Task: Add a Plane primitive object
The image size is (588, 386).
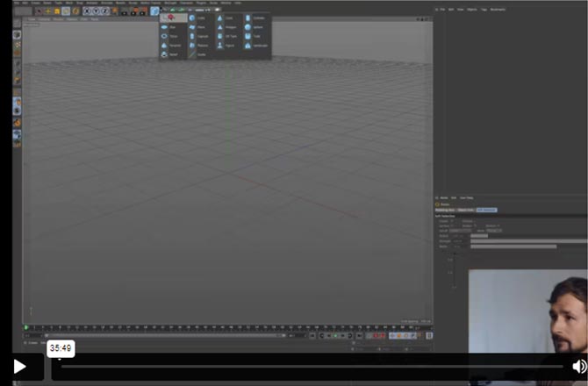Action: coord(197,27)
